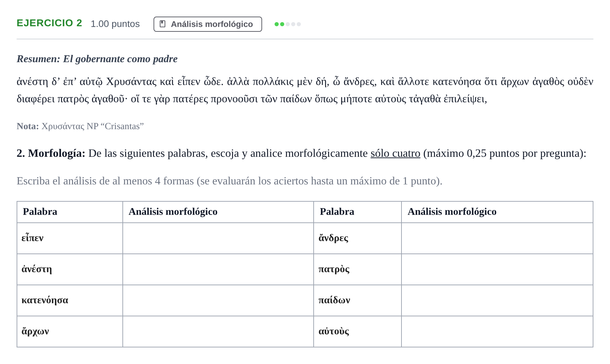Click the analysis field for εἶπεν
The width and height of the screenshot is (610, 364).
click(x=218, y=238)
